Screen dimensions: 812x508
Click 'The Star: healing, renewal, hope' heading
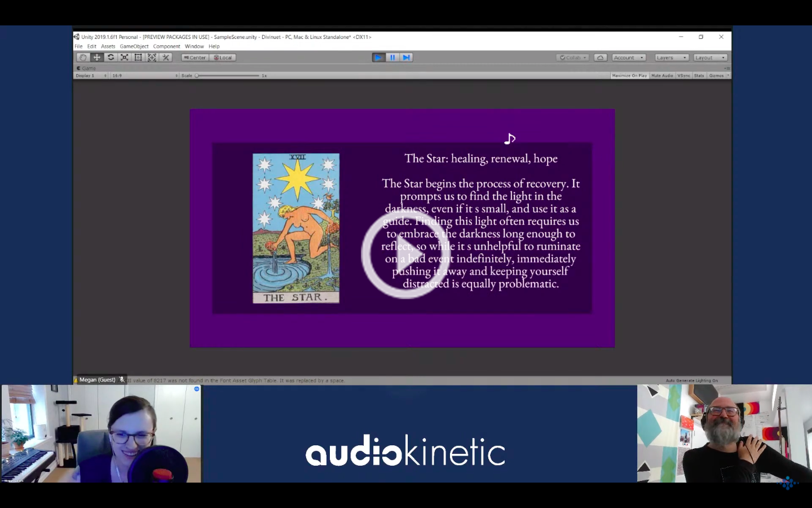pyautogui.click(x=481, y=159)
